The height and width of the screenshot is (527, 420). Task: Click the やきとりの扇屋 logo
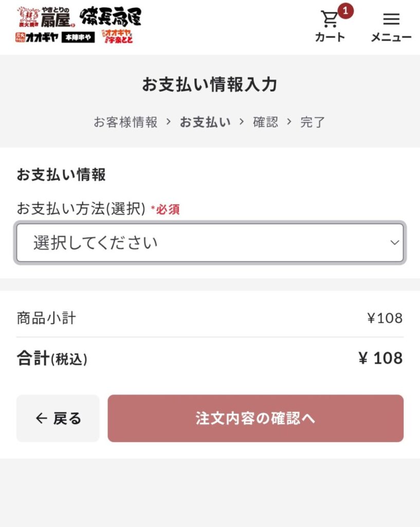pos(46,17)
